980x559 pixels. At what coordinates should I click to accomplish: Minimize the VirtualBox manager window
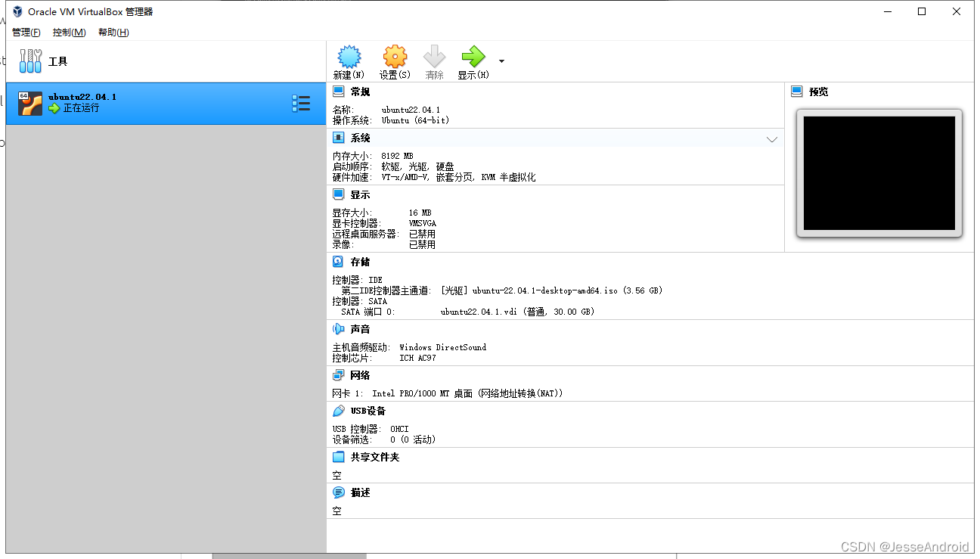point(888,11)
